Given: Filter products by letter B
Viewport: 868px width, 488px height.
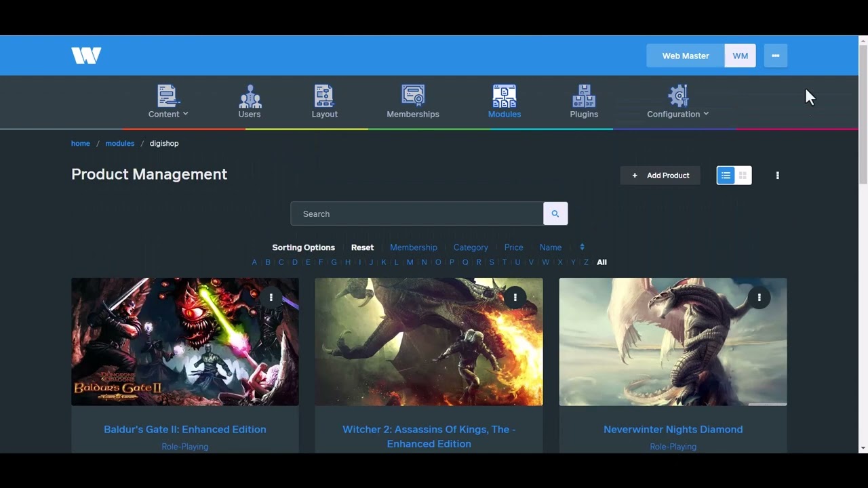Looking at the screenshot, I should point(268,262).
